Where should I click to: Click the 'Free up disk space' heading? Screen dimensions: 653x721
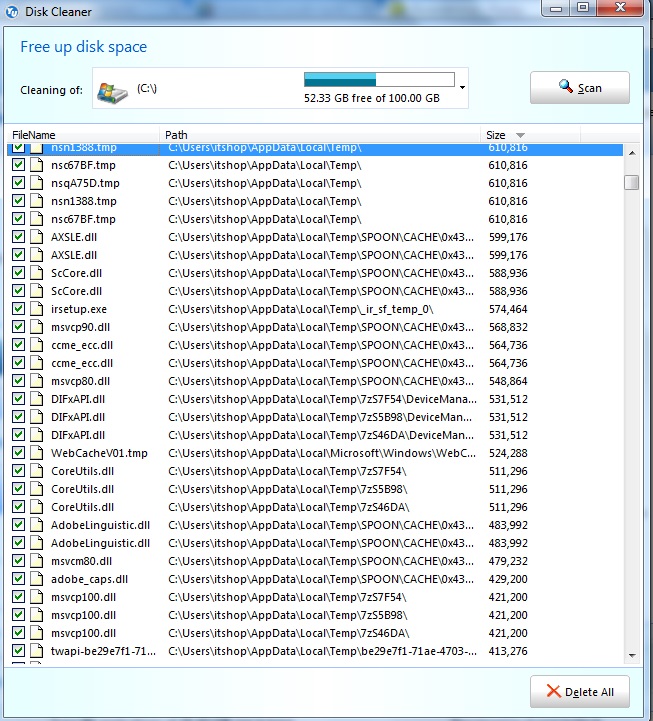point(84,47)
